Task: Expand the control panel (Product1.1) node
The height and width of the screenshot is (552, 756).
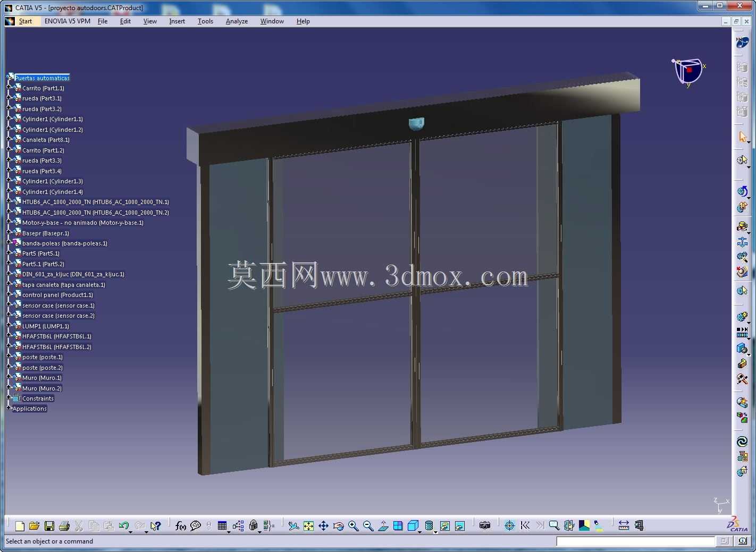Action: pyautogui.click(x=9, y=294)
